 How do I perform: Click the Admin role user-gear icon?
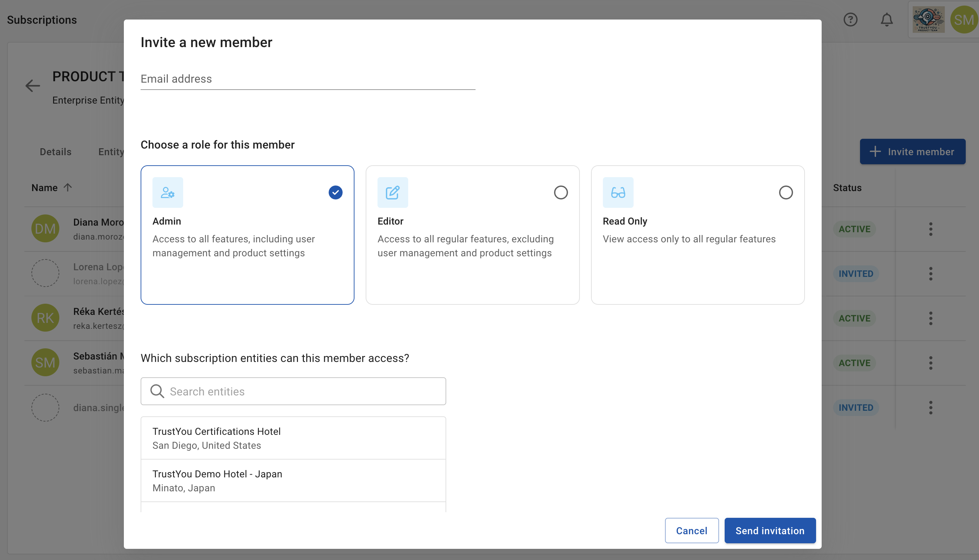pos(168,192)
